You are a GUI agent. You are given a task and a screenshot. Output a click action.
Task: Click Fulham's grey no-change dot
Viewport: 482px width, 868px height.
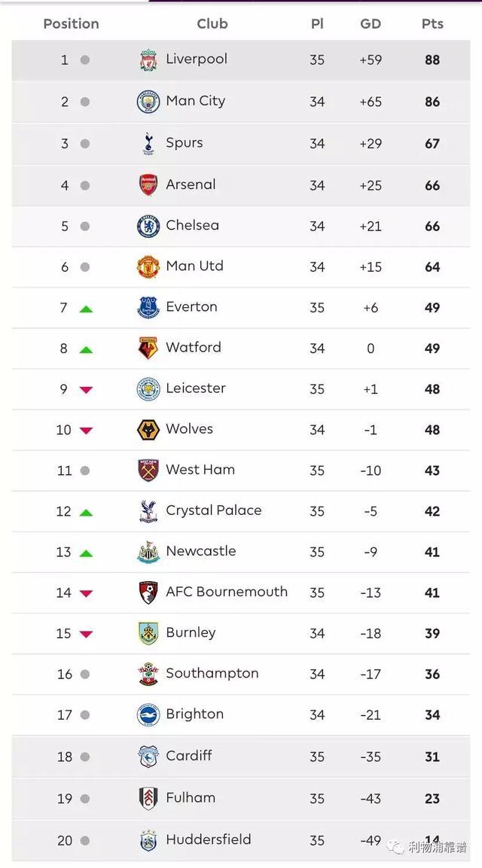click(85, 798)
